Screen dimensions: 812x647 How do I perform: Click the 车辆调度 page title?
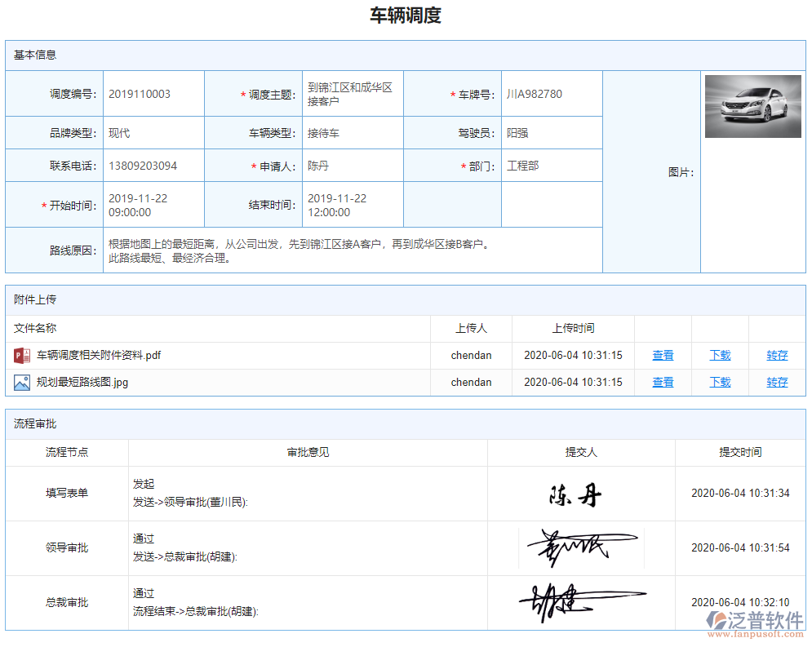406,16
